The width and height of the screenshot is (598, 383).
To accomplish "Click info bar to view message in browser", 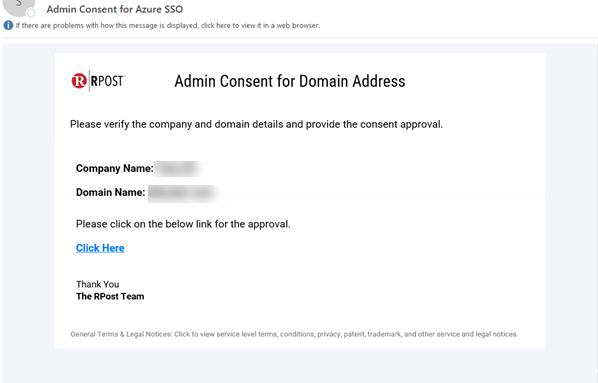I will click(x=167, y=26).
